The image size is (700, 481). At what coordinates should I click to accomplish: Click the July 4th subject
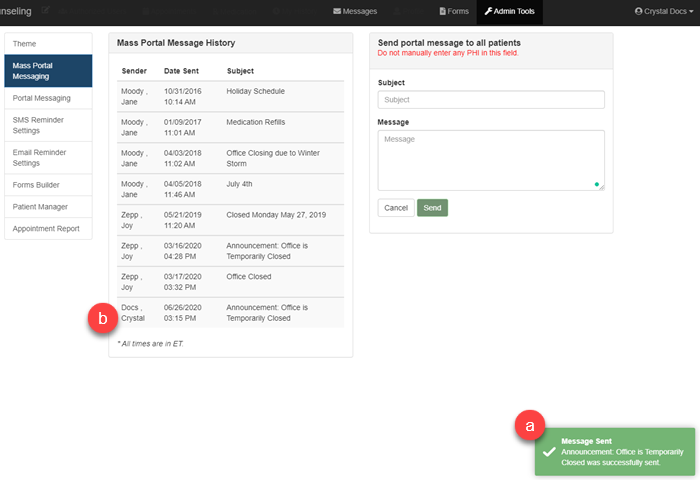click(239, 184)
